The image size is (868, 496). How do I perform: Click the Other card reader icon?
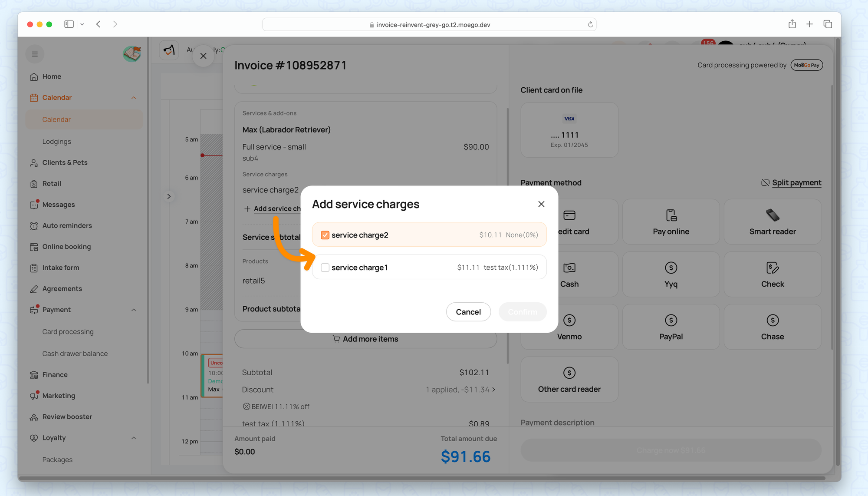569,373
